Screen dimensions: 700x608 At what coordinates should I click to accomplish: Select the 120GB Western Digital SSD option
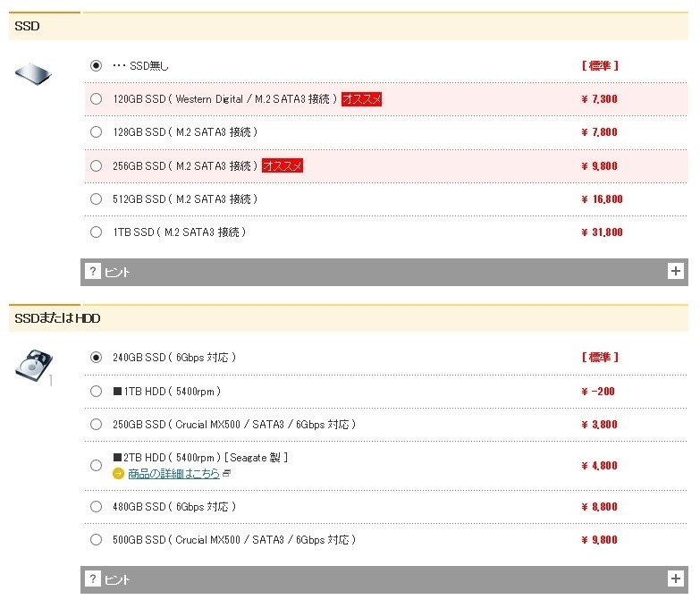click(97, 99)
